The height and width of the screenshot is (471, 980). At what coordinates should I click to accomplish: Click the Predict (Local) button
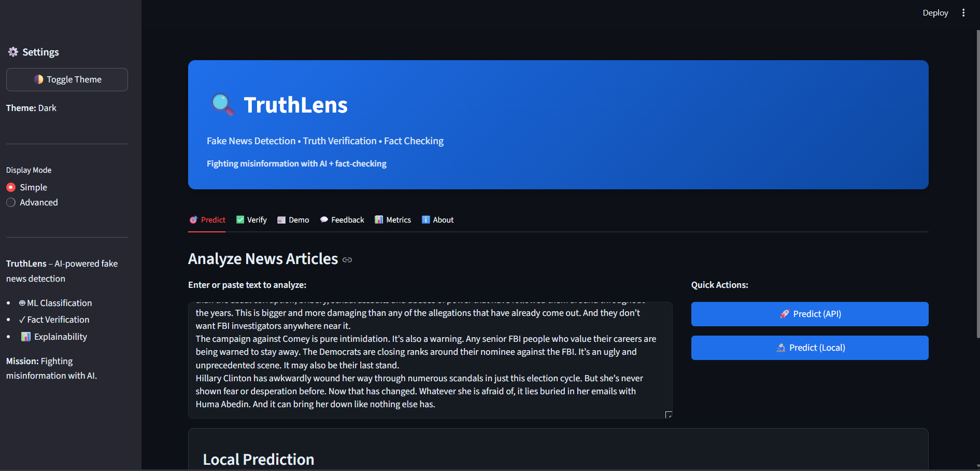[809, 348]
